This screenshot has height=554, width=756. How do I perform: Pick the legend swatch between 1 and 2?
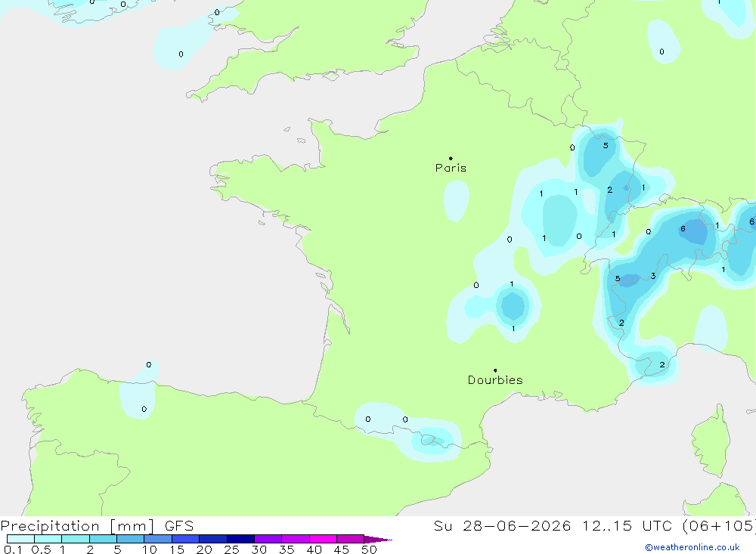pos(76,539)
